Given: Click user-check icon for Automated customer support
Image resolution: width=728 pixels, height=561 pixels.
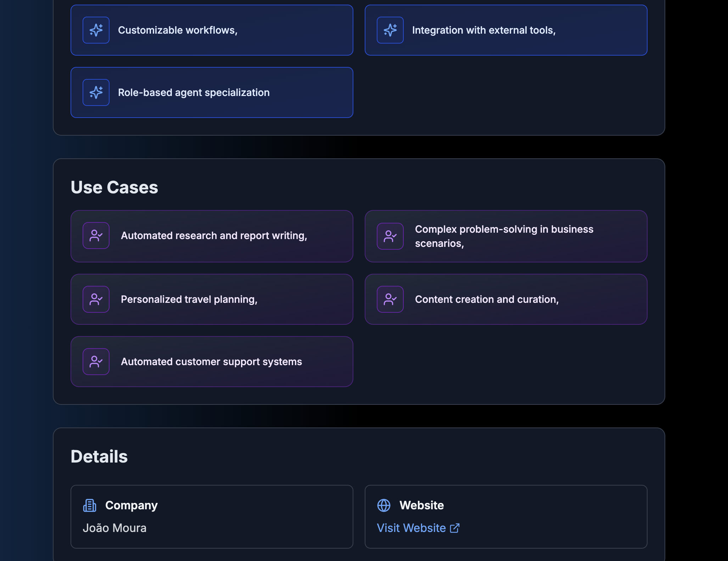Looking at the screenshot, I should click(96, 362).
